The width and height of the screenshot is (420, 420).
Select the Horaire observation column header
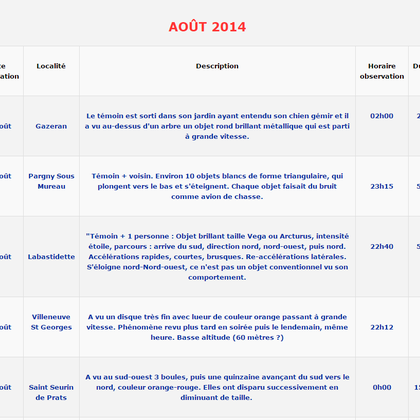382,71
